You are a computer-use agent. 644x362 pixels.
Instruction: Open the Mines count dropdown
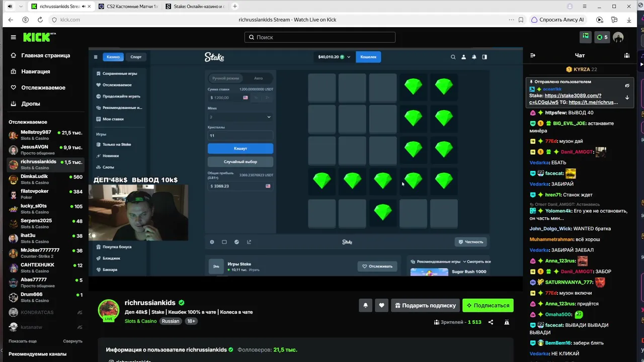240,117
